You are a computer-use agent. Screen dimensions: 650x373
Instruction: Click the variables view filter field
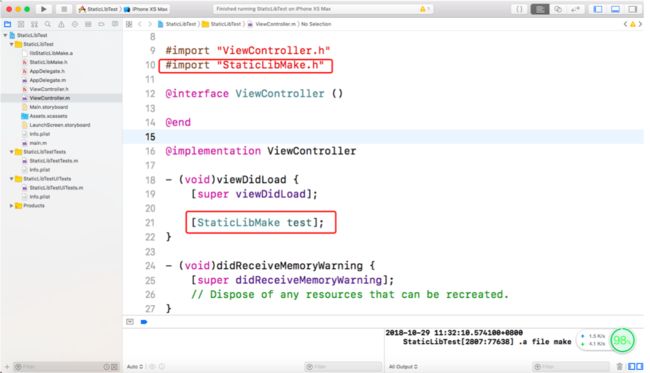(343, 367)
